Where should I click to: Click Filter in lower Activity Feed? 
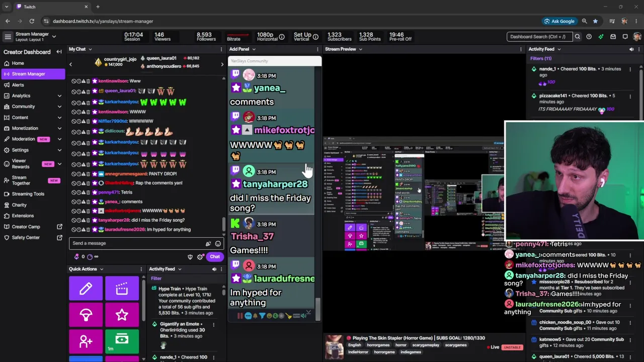[156, 279]
